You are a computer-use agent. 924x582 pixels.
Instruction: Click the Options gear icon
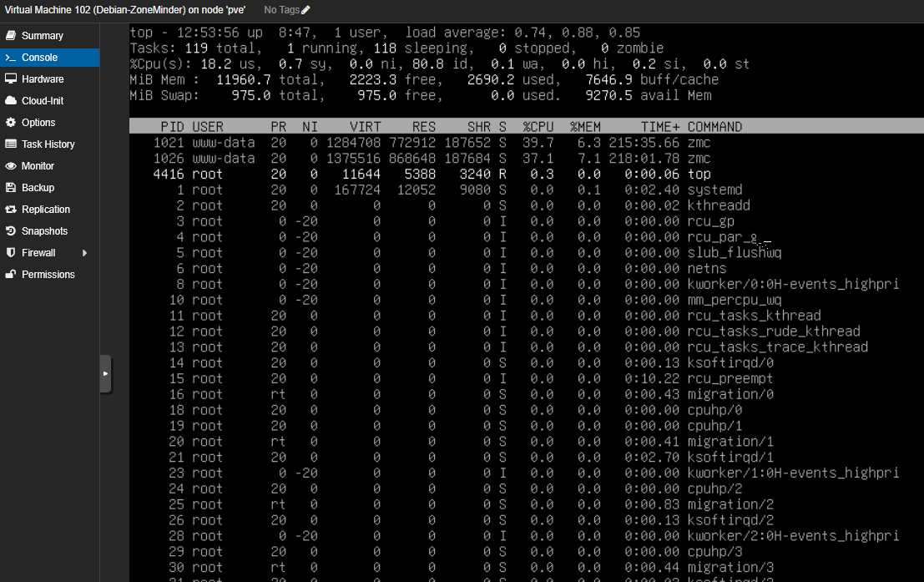tap(11, 123)
